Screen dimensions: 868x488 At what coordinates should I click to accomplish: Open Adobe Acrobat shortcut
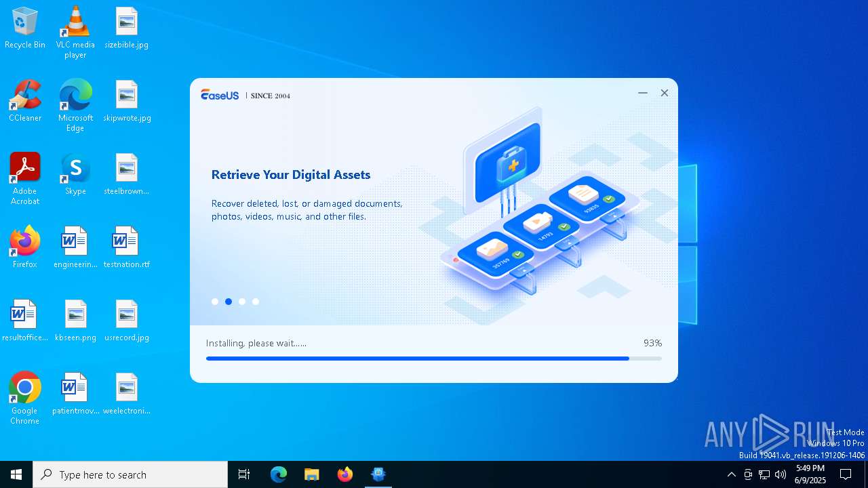click(25, 179)
